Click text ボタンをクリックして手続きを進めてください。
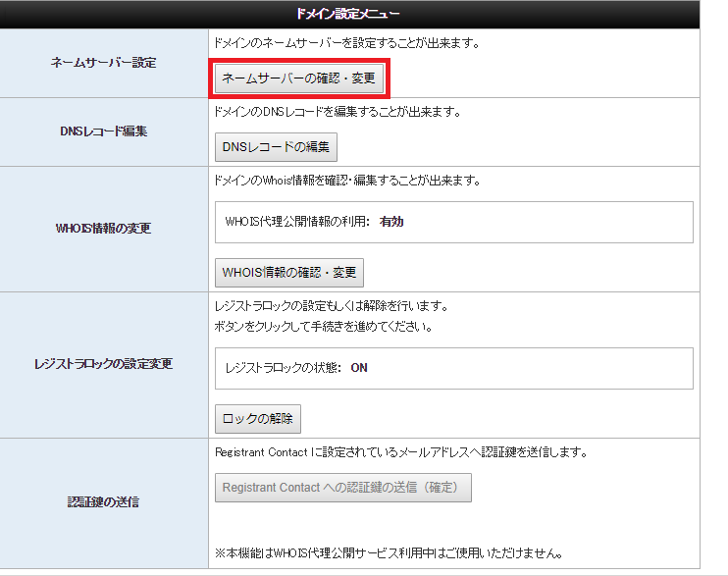 tap(324, 327)
